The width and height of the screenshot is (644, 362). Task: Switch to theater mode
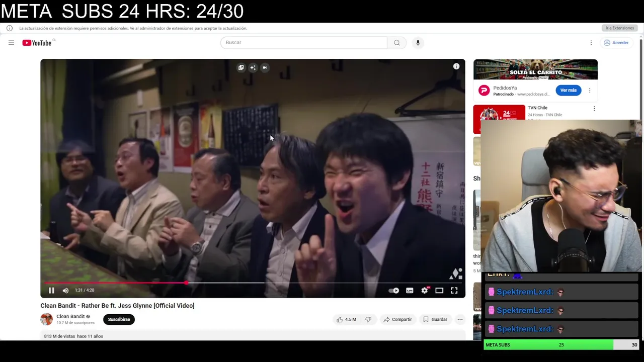439,290
